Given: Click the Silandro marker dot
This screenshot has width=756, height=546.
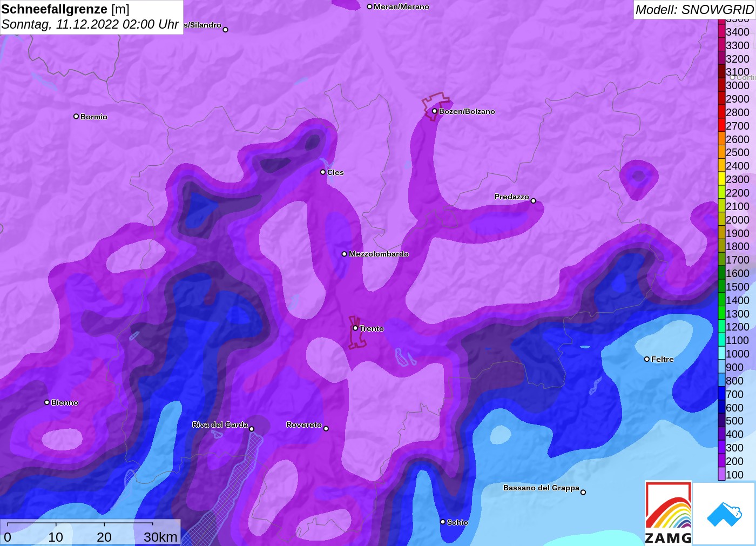Looking at the screenshot, I should [226, 30].
